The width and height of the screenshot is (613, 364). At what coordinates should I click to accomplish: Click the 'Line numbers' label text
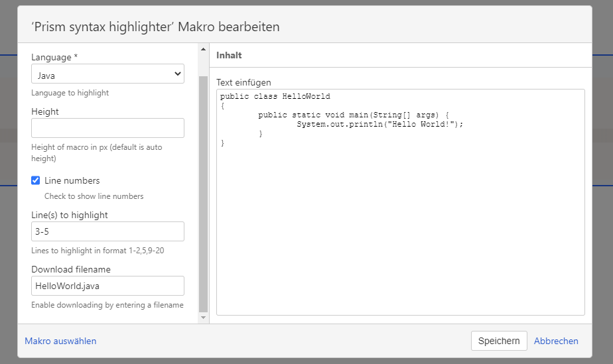point(72,180)
